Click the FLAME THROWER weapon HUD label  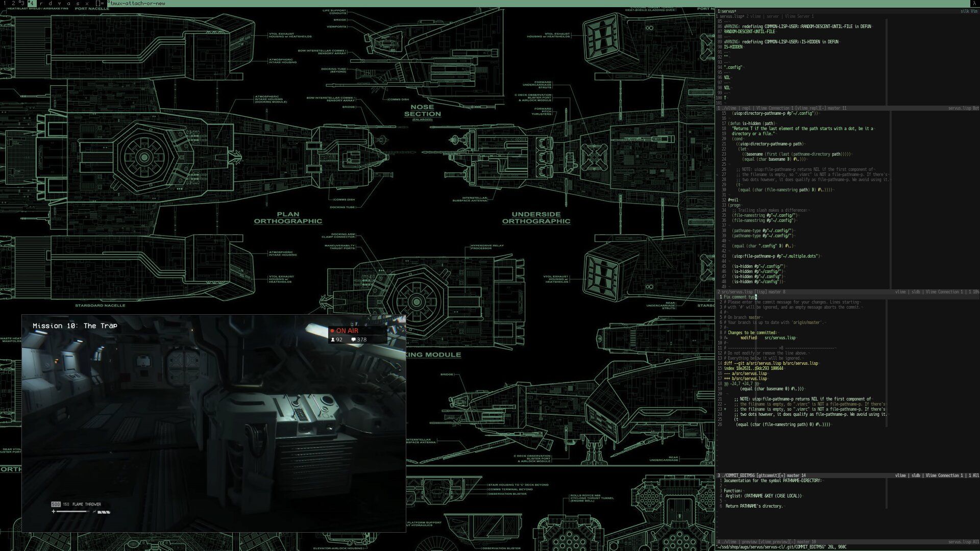87,504
